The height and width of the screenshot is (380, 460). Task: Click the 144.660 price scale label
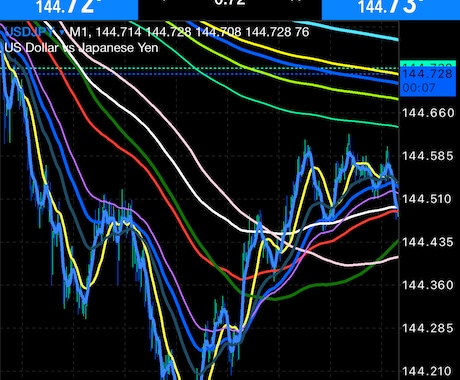coord(428,113)
